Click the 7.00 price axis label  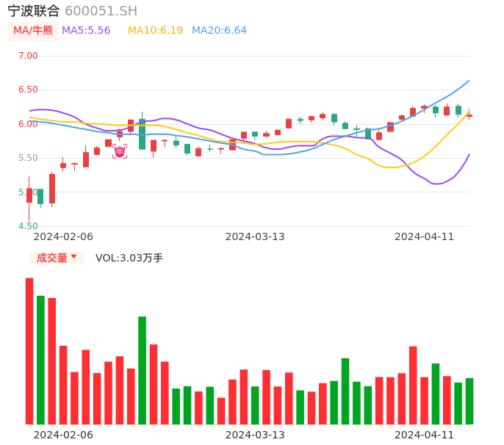(x=28, y=56)
